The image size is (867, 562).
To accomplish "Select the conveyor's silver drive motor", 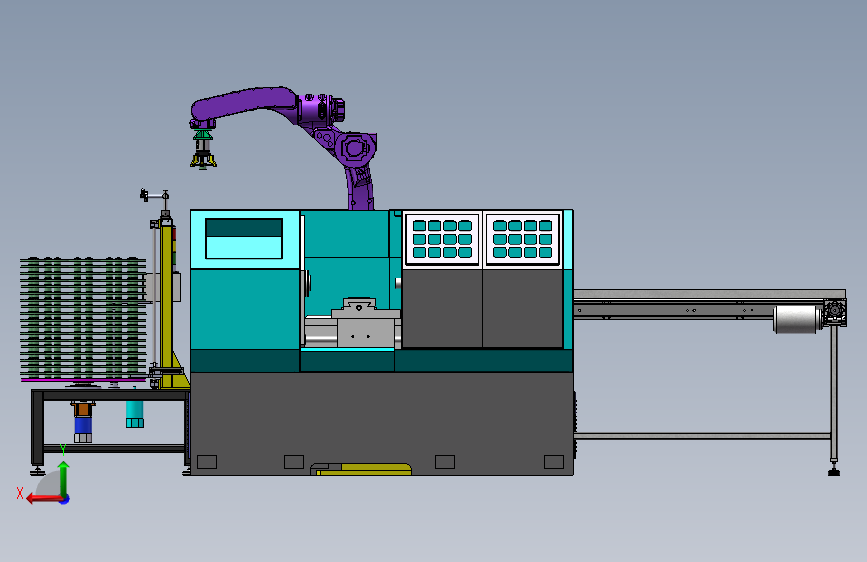I will 797,319.
